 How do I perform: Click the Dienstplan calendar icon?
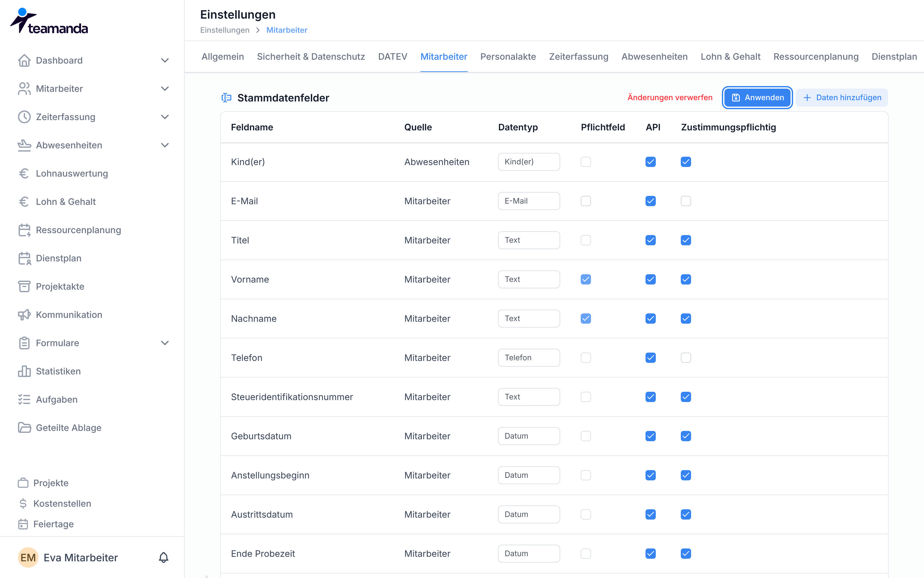pyautogui.click(x=24, y=258)
